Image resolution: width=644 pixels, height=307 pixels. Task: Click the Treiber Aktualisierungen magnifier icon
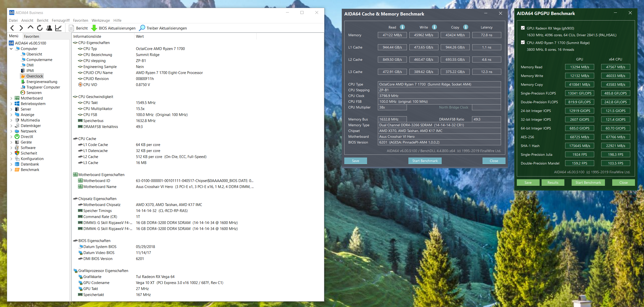[142, 28]
